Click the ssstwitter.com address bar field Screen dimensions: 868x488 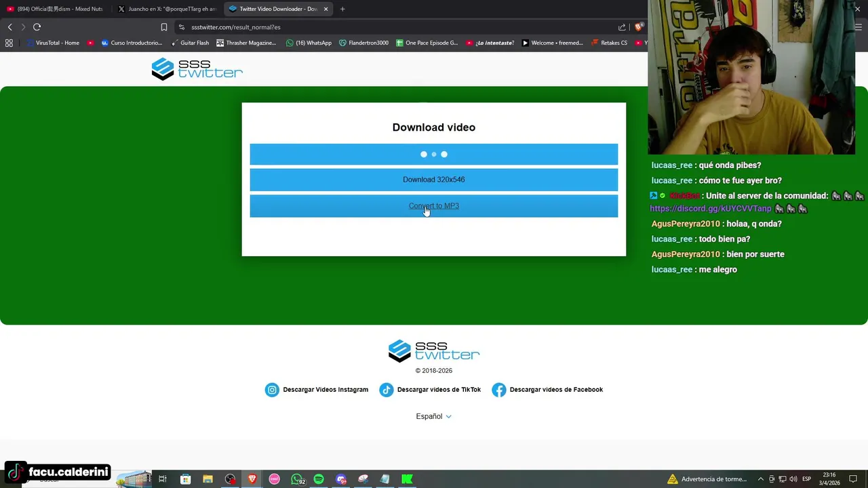pos(400,27)
